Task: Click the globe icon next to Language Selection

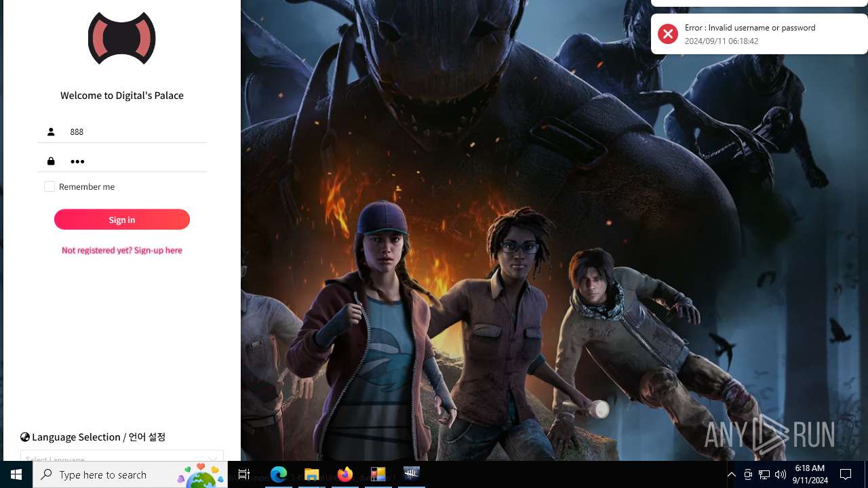Action: point(25,437)
